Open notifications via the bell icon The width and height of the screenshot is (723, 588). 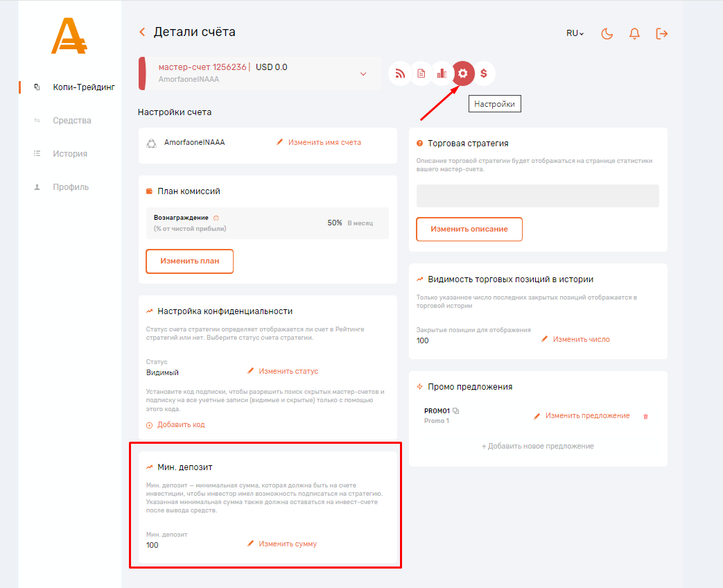tap(634, 33)
